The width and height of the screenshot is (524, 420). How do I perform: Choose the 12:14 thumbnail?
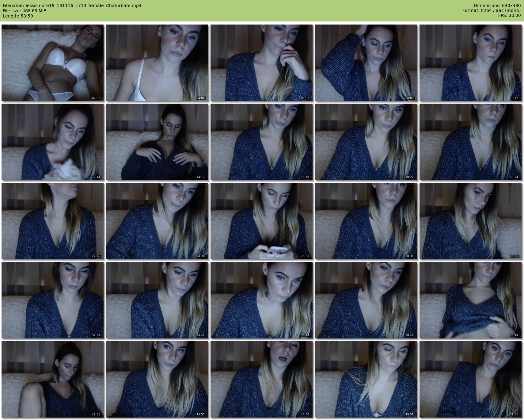[x=52, y=142]
